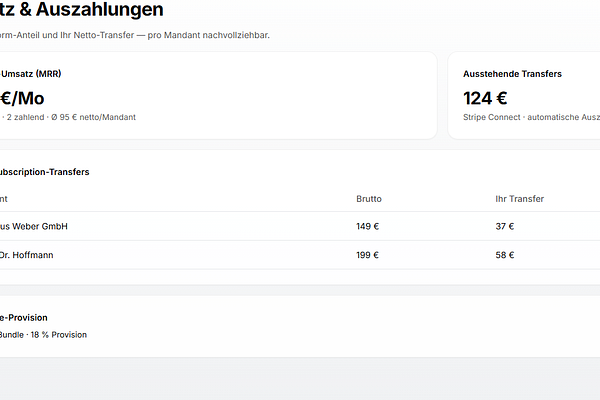Viewport: 600px width, 400px height.
Task: Select the 124 € outstanding amount
Action: (485, 98)
